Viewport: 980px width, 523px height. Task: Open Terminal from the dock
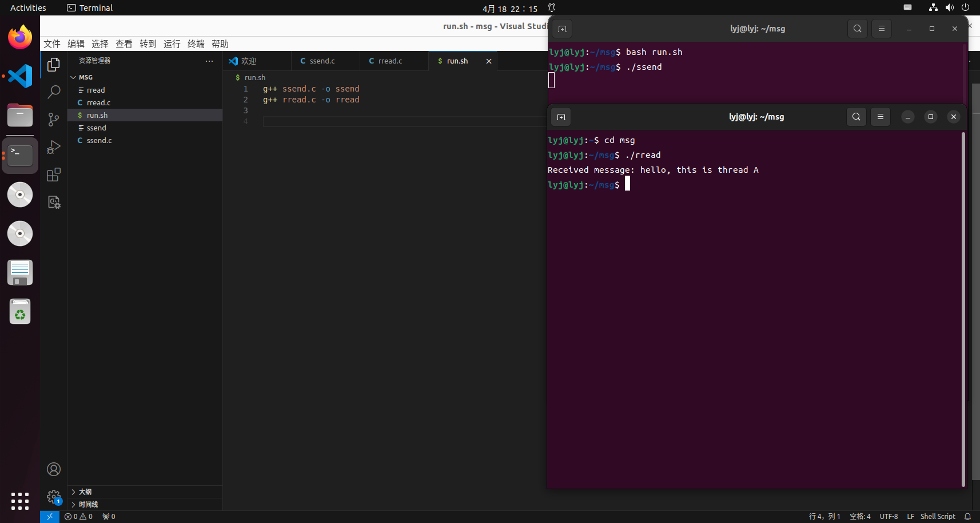point(20,155)
